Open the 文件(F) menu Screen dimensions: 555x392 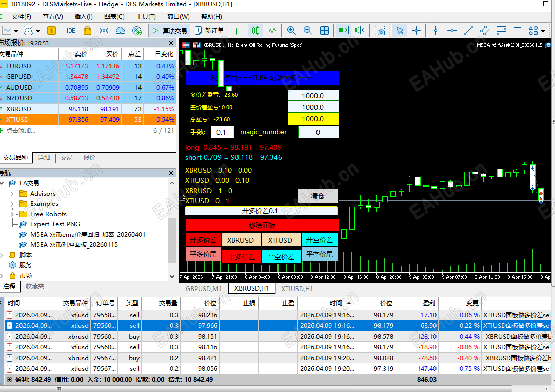click(21, 16)
